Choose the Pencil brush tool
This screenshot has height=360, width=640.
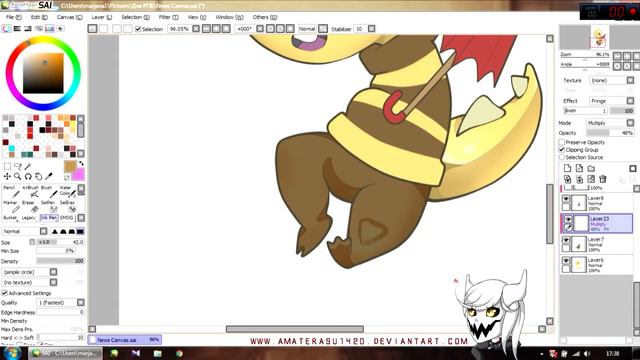click(11, 192)
